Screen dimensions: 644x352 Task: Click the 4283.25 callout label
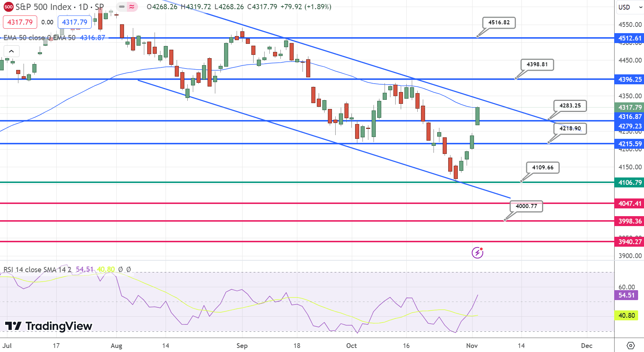pyautogui.click(x=570, y=106)
